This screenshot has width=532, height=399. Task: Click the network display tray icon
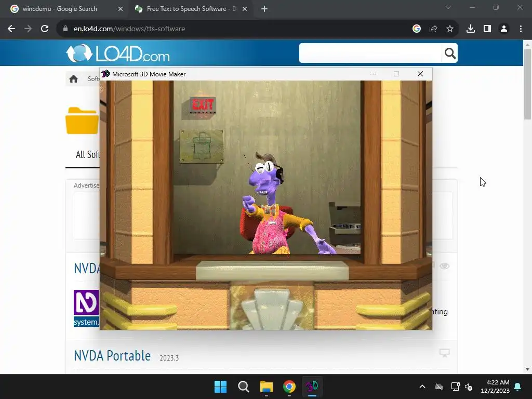tap(455, 387)
